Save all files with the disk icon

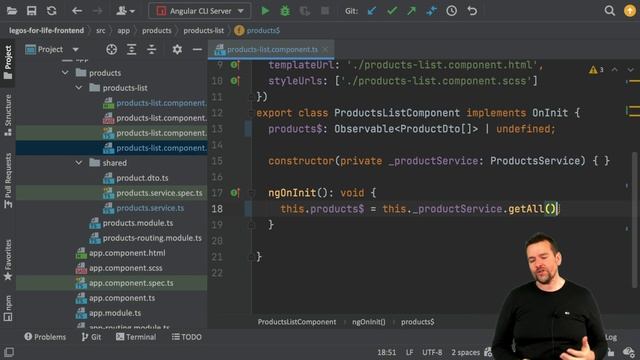point(31,11)
